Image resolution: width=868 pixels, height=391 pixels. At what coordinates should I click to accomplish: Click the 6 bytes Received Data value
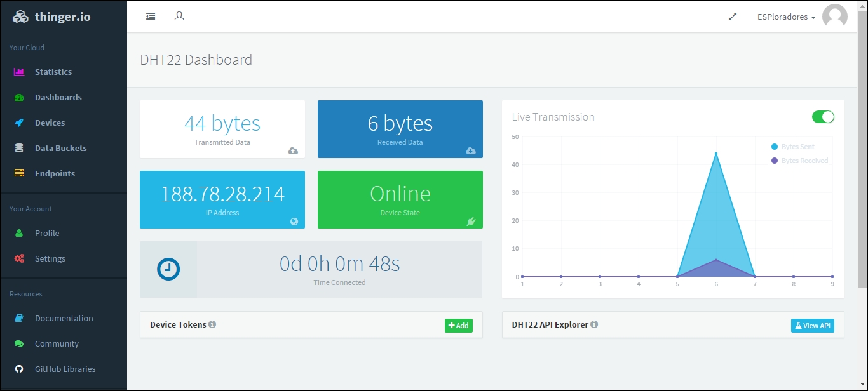(400, 123)
